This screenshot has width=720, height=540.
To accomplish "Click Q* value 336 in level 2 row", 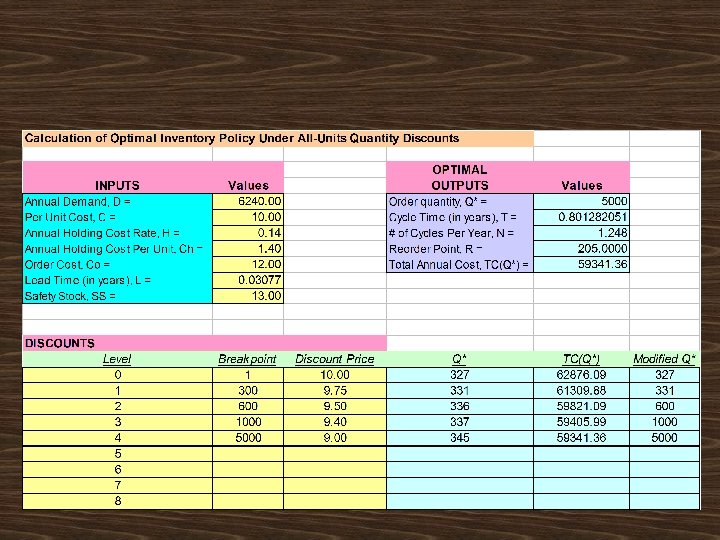I will [460, 406].
